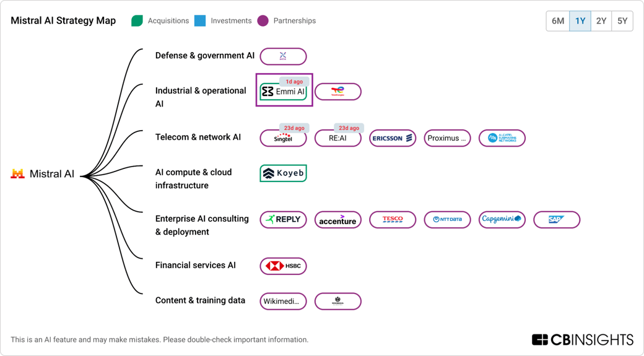Select the Telecom & network AI branch
The width and height of the screenshot is (644, 356).
[198, 137]
